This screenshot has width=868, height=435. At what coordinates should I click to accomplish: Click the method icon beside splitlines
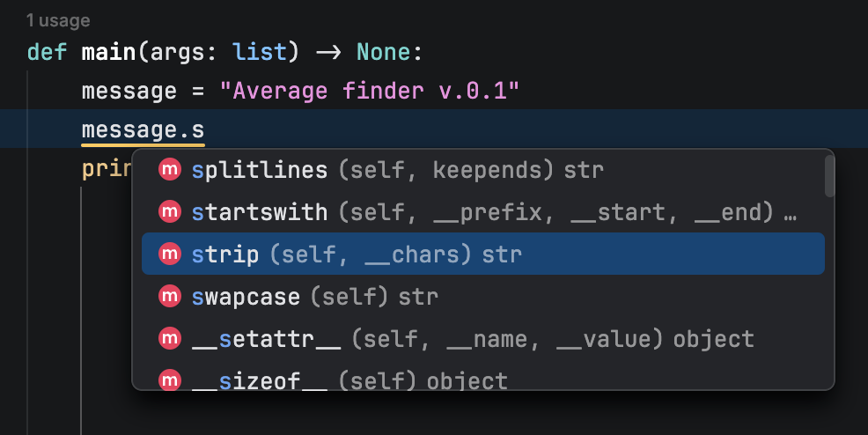pyautogui.click(x=168, y=169)
